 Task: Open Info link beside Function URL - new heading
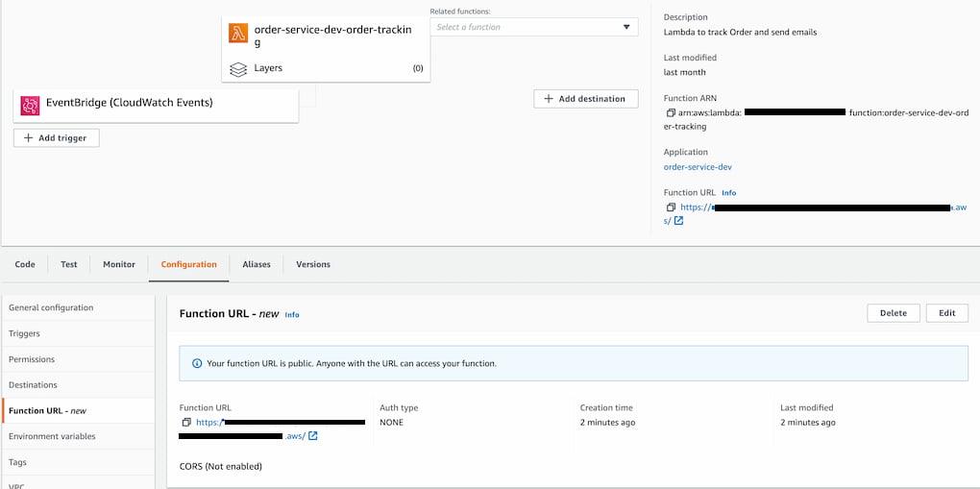pyautogui.click(x=292, y=314)
